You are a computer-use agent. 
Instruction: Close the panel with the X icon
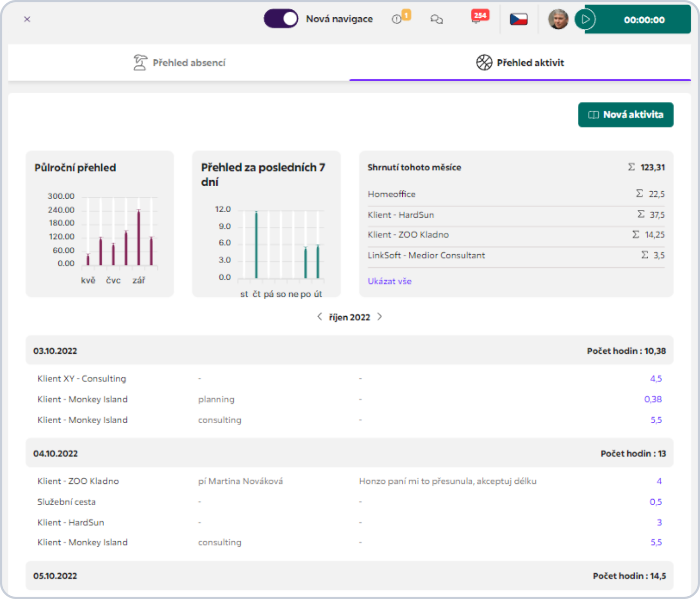27,19
